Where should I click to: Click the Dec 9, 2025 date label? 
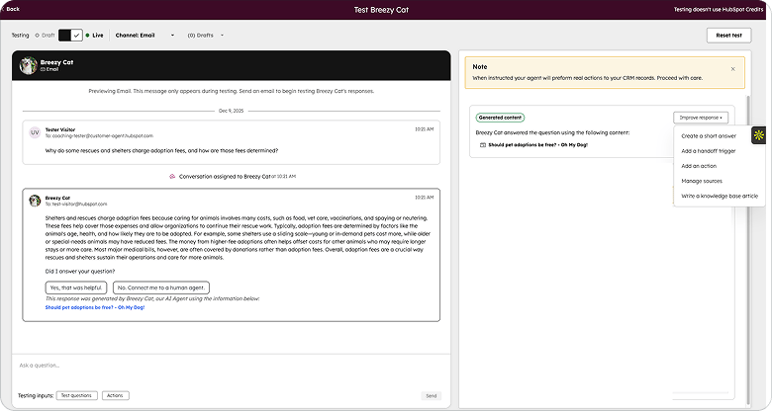(x=231, y=111)
